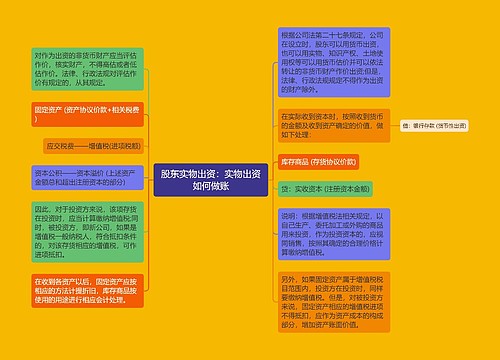Select the central node 股东实物出资：实物出资如何做账
The height and width of the screenshot is (360, 500).
click(x=211, y=180)
